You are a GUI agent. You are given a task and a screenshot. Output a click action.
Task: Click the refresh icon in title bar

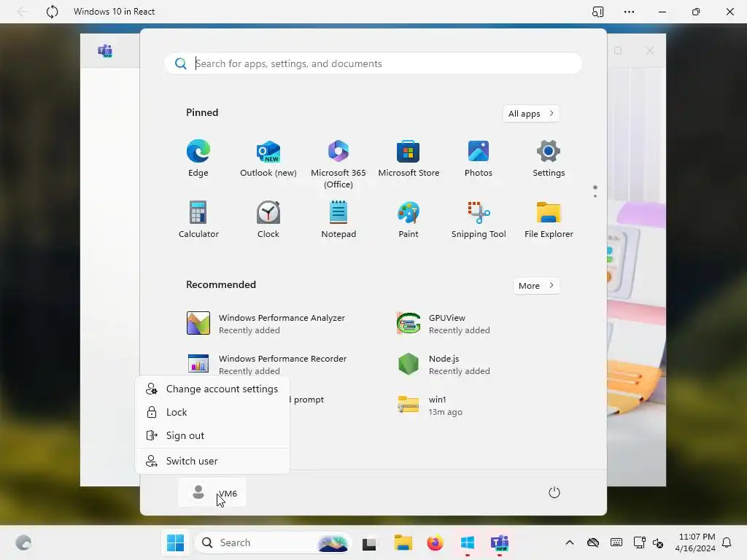(53, 12)
